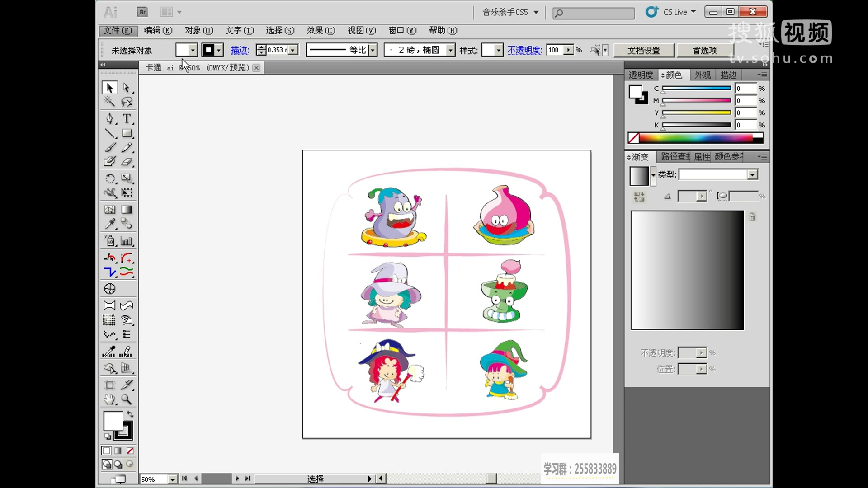Enable Draw Normal mode
The height and width of the screenshot is (488, 868).
coord(107,464)
